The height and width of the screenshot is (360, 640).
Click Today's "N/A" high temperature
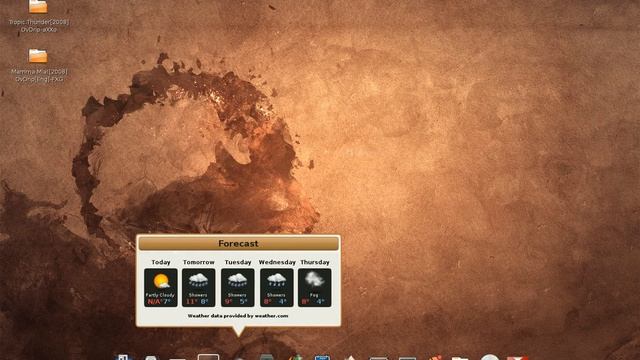pyautogui.click(x=154, y=302)
